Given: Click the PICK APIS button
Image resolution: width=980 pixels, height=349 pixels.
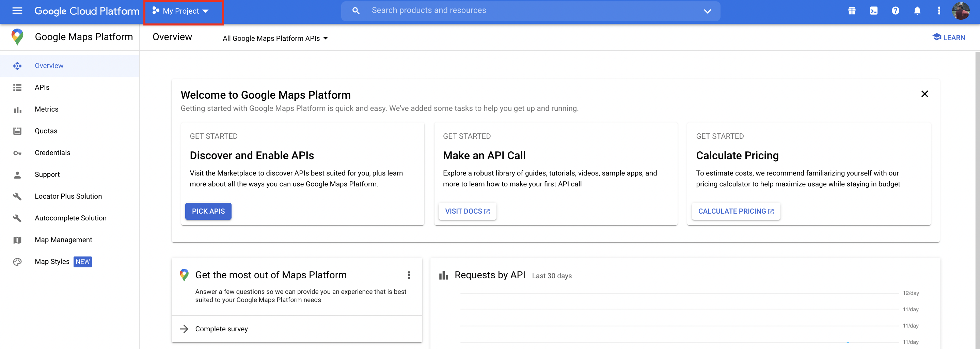Looking at the screenshot, I should point(208,211).
